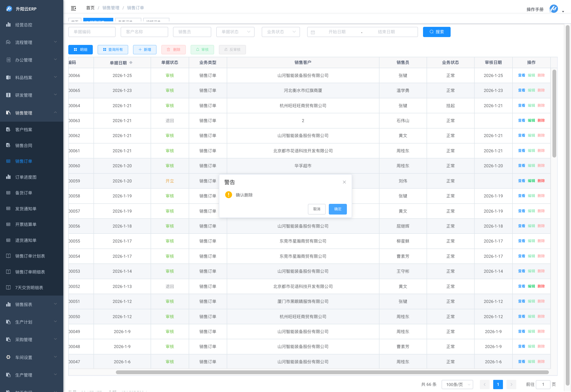Viewport: 571px width, 392px height.
Task: Click the 经营总控 bar chart icon
Action: click(8, 24)
